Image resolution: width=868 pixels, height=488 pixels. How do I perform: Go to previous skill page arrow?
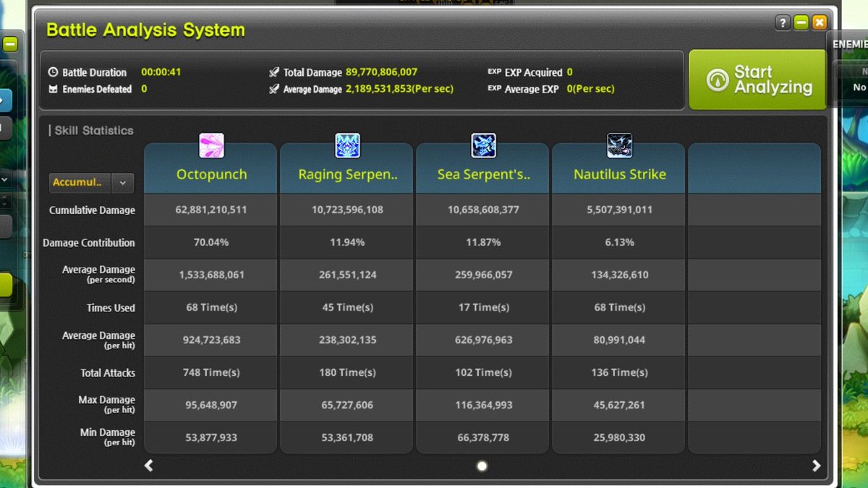(149, 466)
